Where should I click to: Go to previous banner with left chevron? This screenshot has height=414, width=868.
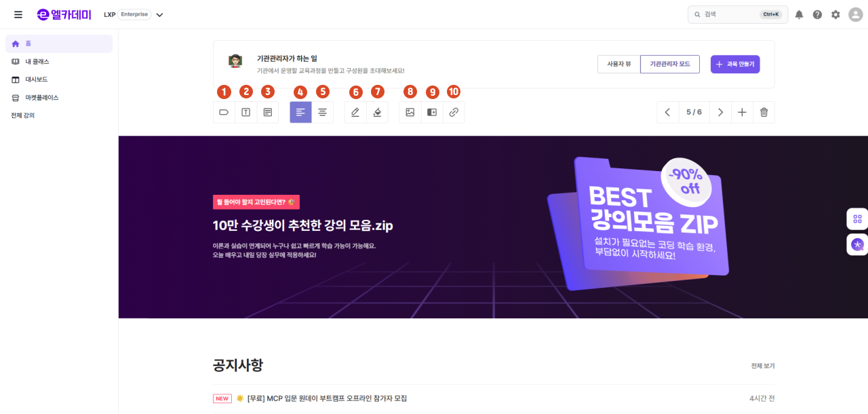tap(667, 112)
